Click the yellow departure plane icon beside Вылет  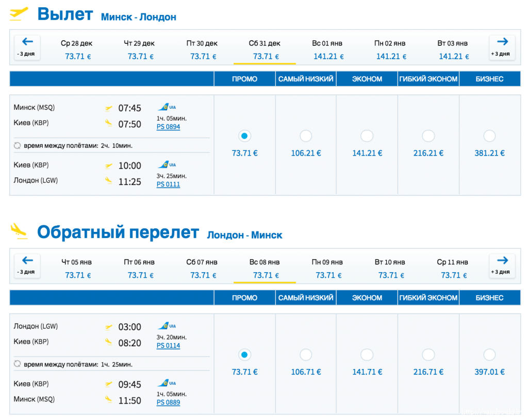click(x=19, y=14)
